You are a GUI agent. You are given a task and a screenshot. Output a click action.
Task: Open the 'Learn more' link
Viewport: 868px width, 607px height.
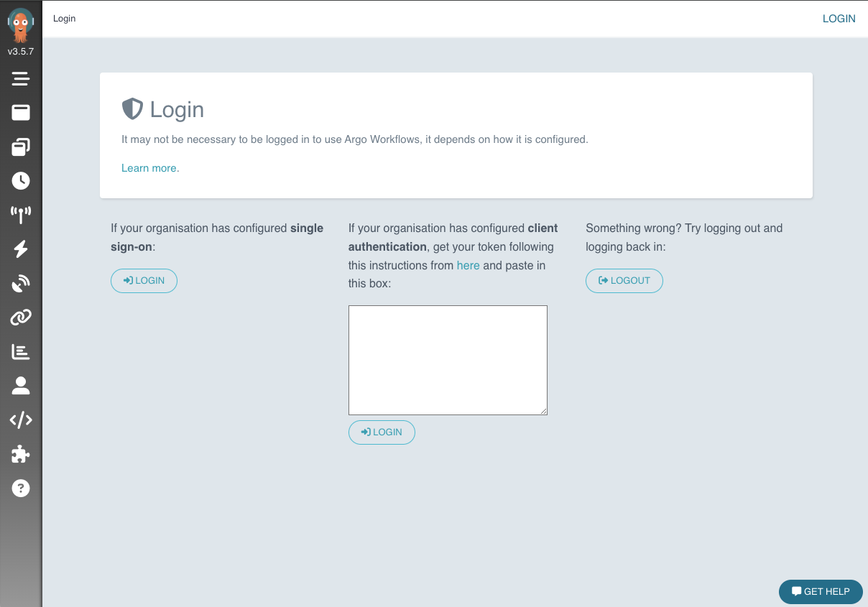click(148, 167)
